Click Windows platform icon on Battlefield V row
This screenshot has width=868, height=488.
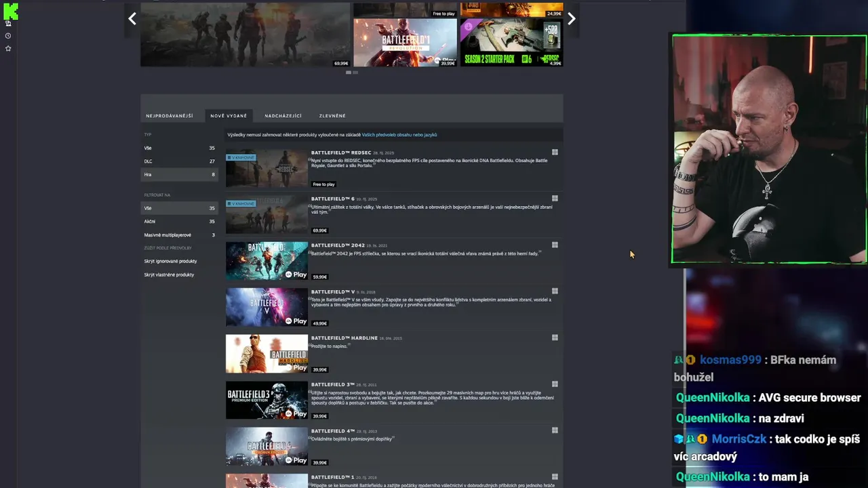555,291
